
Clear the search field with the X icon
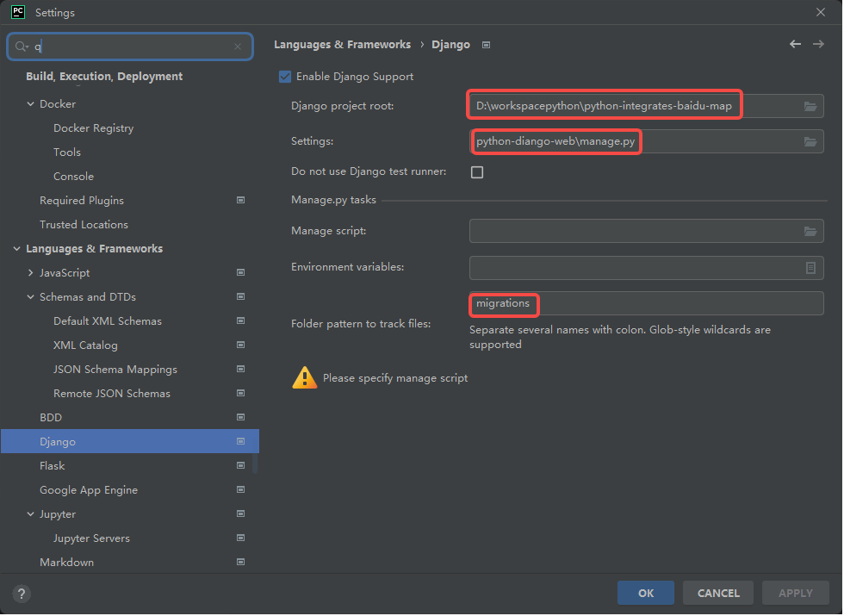pos(238,47)
